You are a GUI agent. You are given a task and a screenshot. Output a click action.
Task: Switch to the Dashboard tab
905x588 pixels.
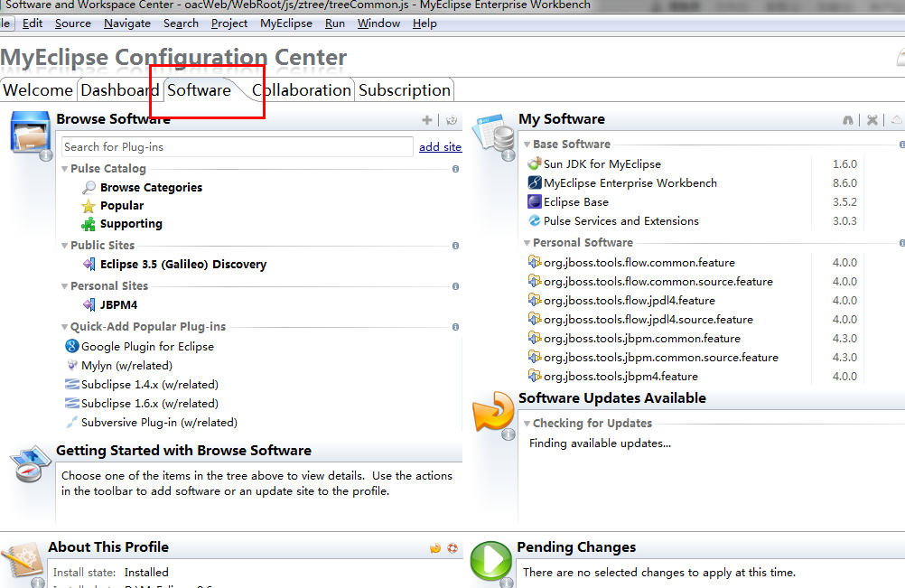click(119, 90)
